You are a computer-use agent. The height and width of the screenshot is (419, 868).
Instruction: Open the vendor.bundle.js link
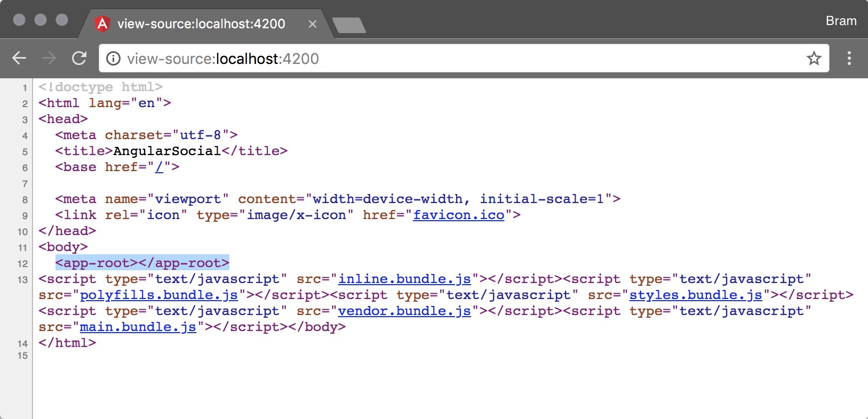[x=405, y=311]
